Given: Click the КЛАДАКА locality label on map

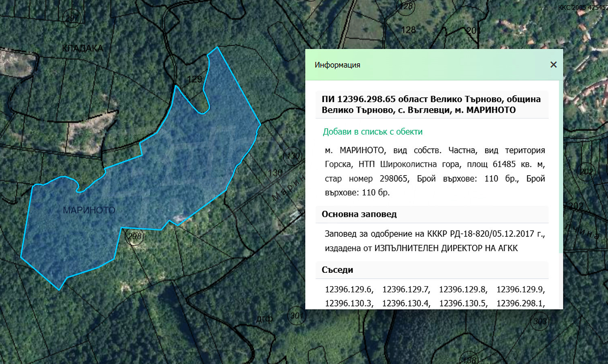Looking at the screenshot, I should tap(83, 48).
